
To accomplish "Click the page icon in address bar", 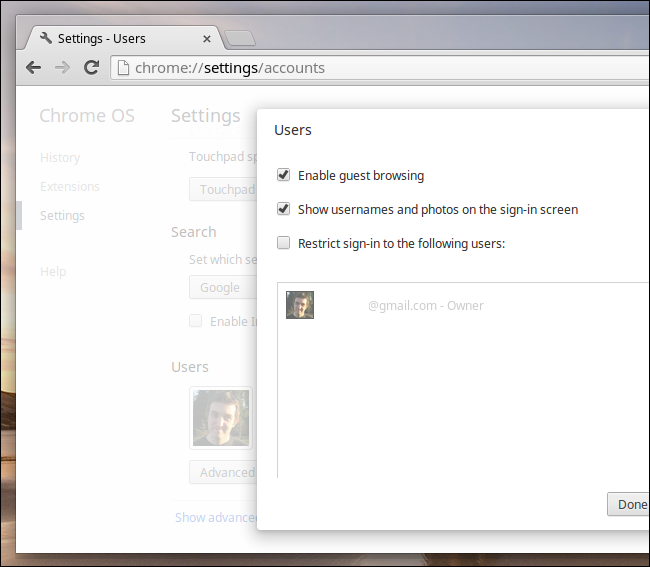I will (x=123, y=68).
